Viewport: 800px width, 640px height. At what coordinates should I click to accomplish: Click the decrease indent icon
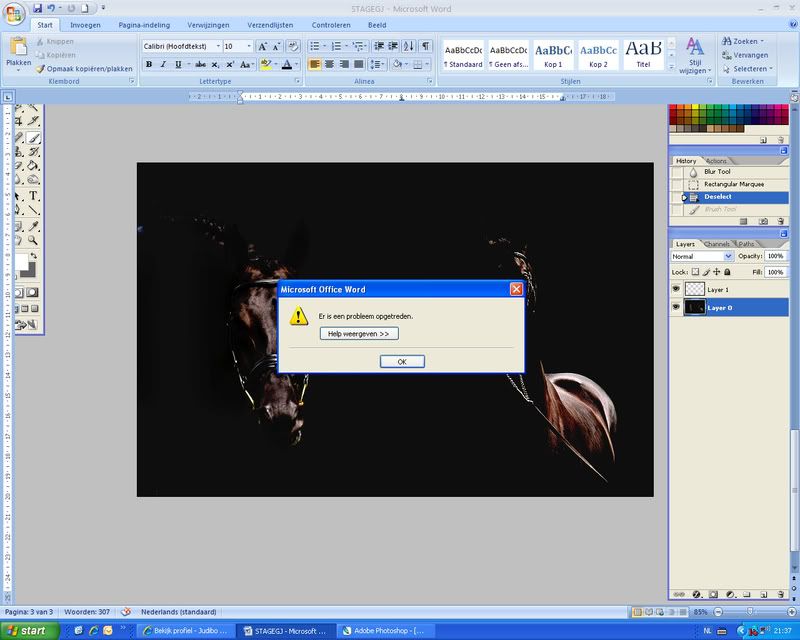(379, 46)
